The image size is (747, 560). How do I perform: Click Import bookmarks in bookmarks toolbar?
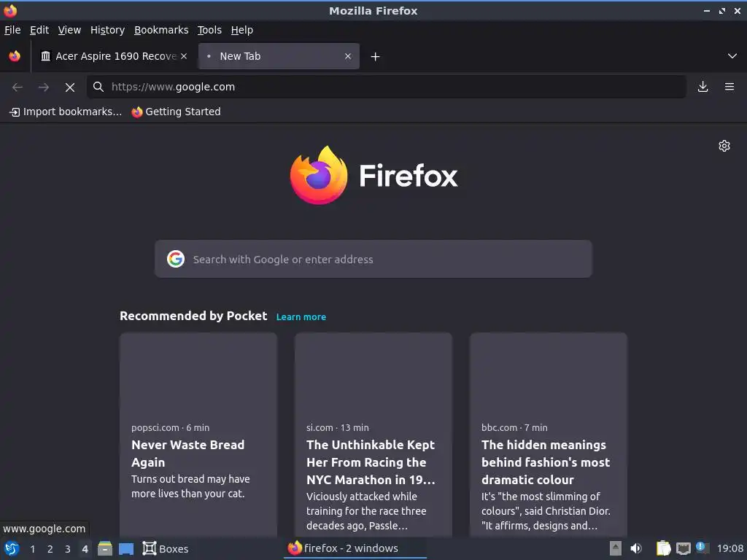[66, 112]
